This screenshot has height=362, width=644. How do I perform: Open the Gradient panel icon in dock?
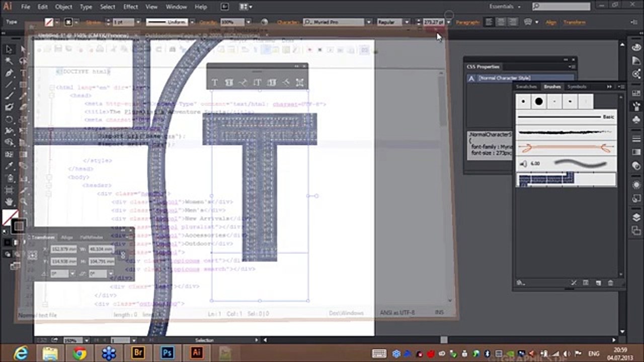636,152
